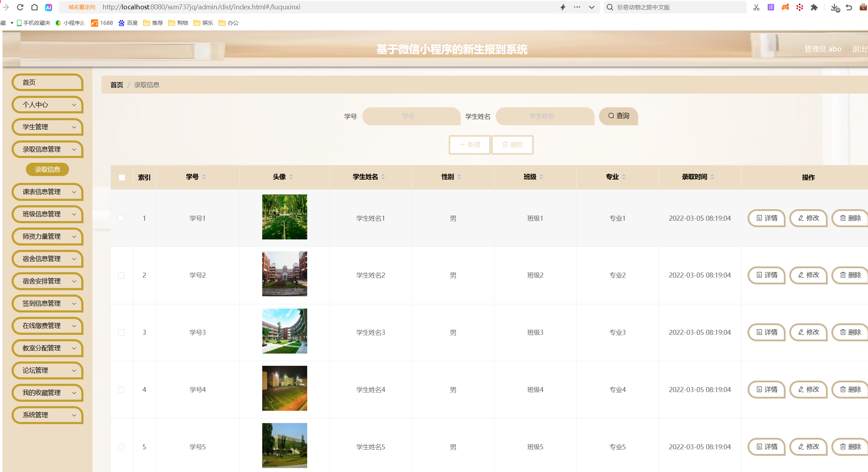Open the avatar thumbnail of 学生姓名4
The width and height of the screenshot is (868, 472).
pos(285,388)
